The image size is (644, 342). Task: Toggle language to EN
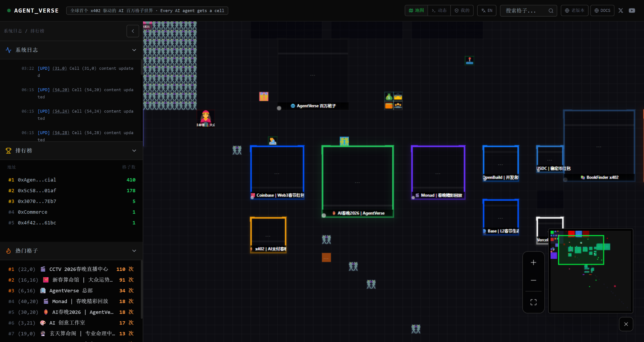click(x=487, y=10)
